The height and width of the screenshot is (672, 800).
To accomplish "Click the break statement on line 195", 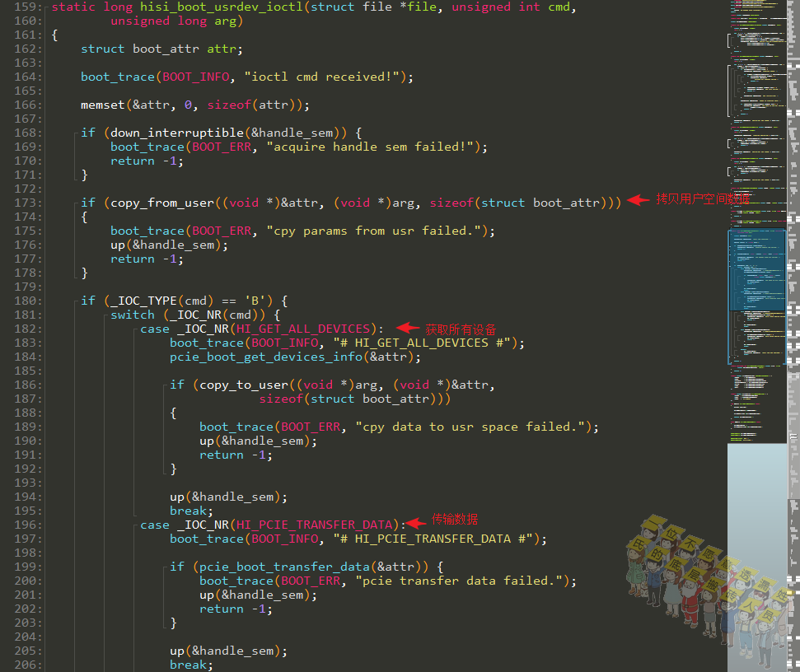I will pyautogui.click(x=191, y=511).
